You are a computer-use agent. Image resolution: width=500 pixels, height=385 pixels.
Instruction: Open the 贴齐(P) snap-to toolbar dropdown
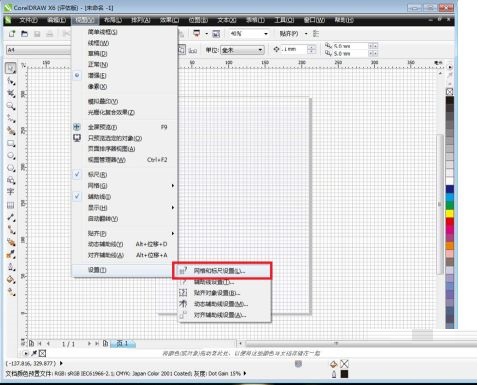point(306,34)
